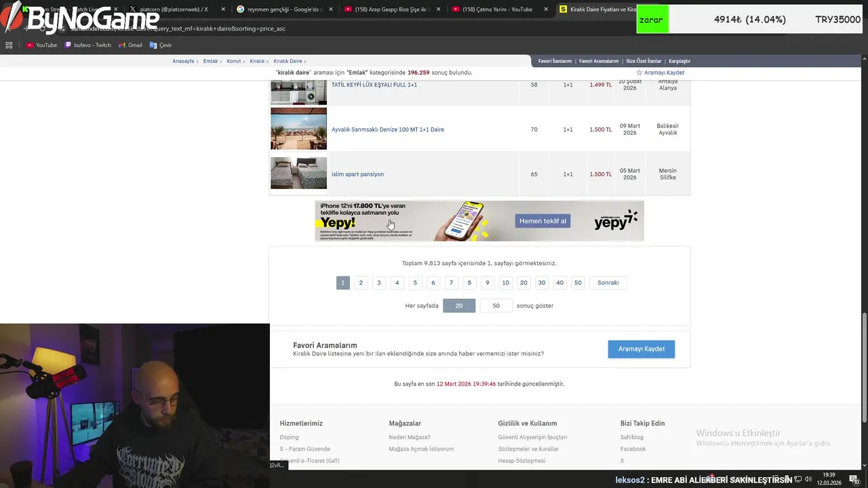Image resolution: width=868 pixels, height=488 pixels.
Task: Open the Gmail bookmark
Action: (x=130, y=45)
